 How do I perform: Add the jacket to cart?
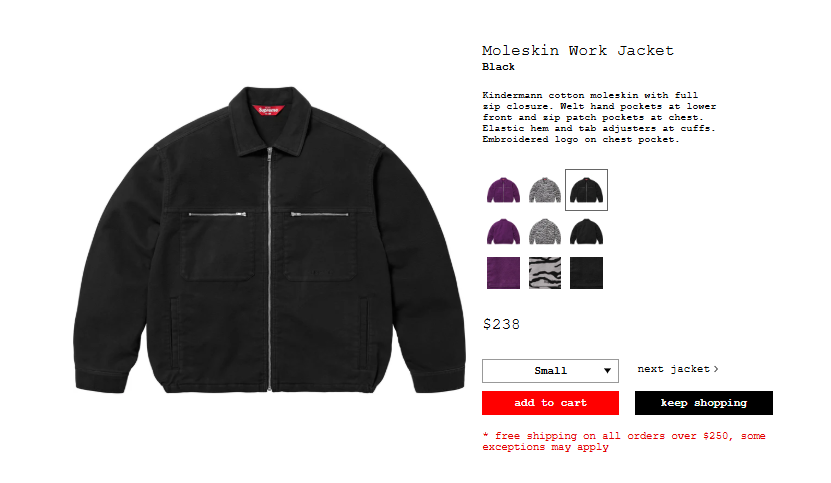(550, 403)
